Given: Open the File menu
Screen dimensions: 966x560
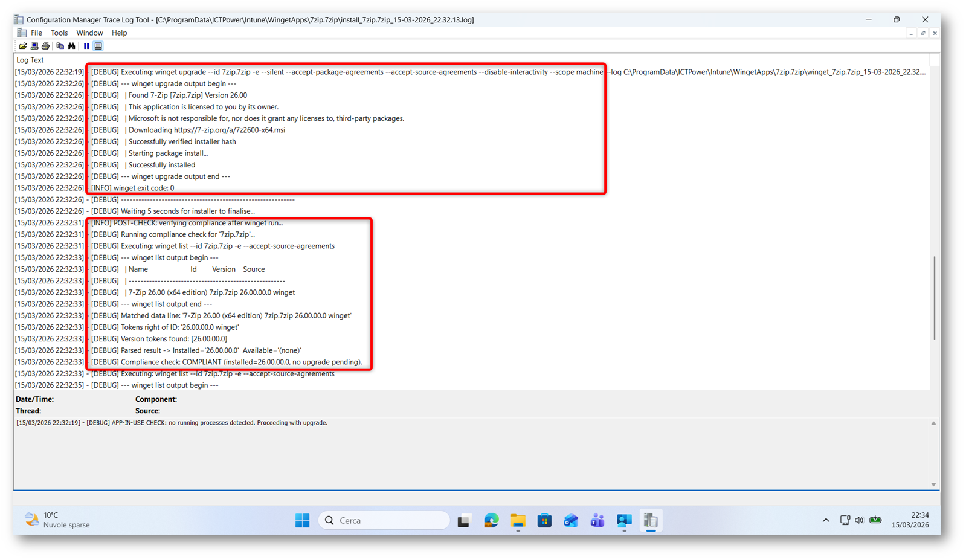Looking at the screenshot, I should [36, 33].
